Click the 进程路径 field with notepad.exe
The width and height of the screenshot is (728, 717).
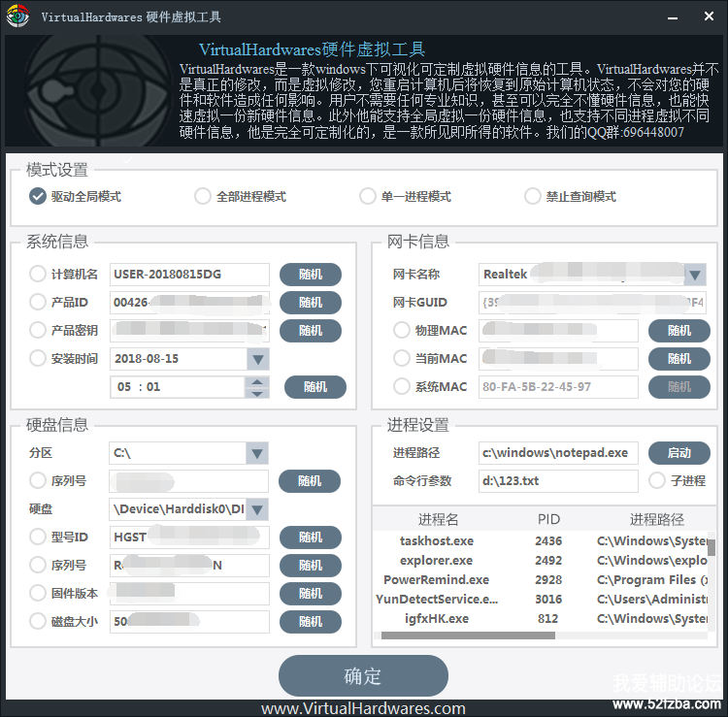click(558, 453)
